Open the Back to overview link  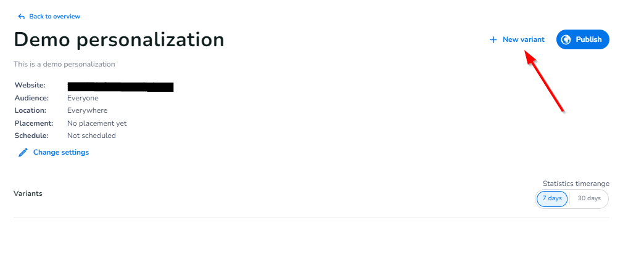[x=54, y=17]
